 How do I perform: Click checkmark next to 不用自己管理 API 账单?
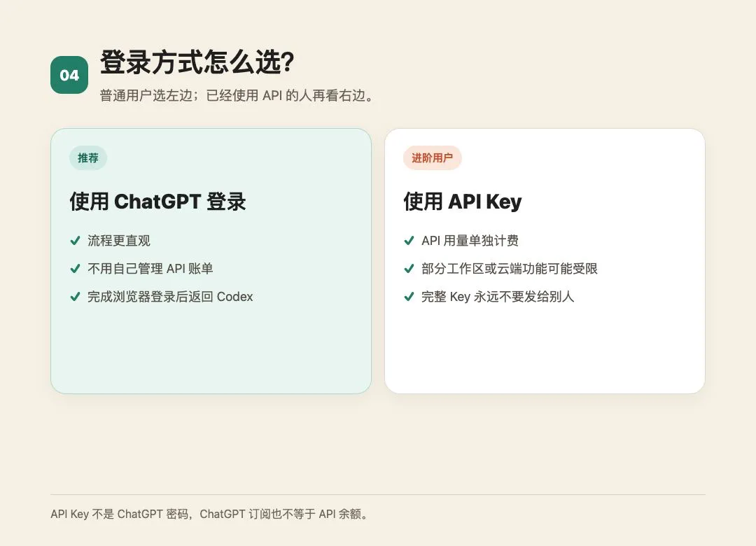click(75, 268)
